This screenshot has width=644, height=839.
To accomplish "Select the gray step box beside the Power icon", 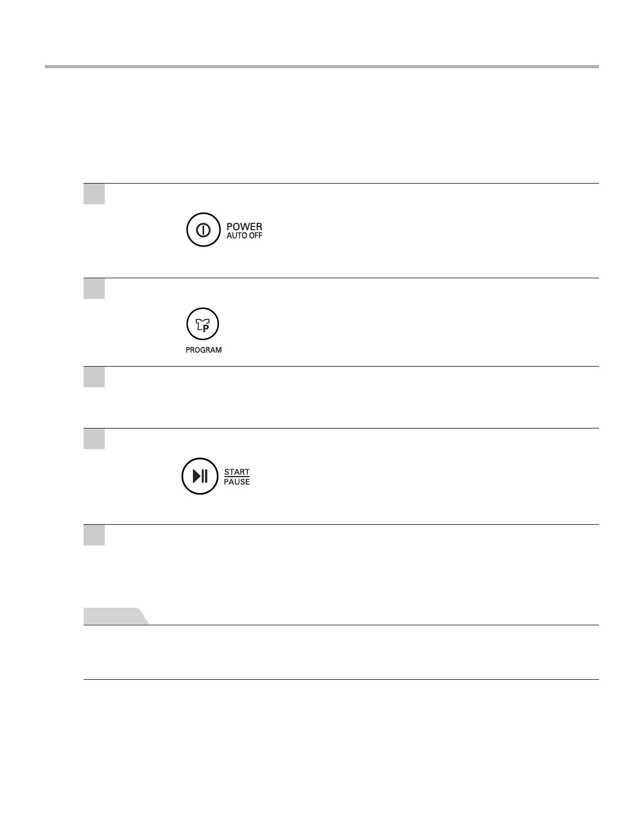I will coord(94,194).
